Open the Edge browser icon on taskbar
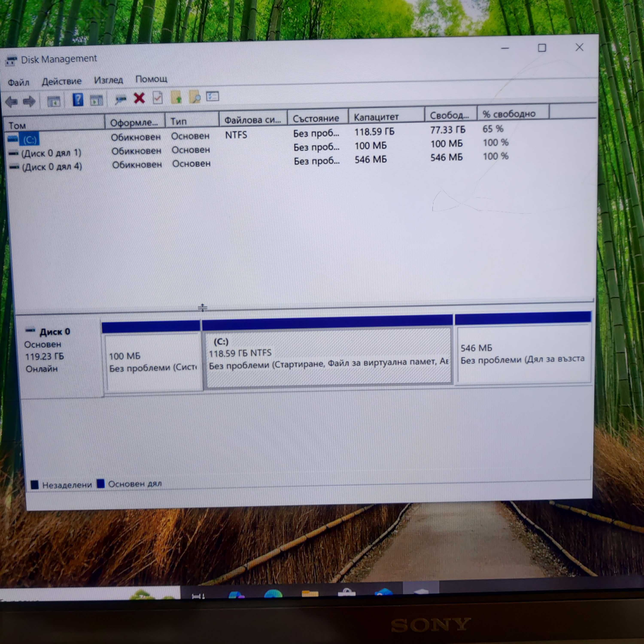This screenshot has height=644, width=644. 273,594
